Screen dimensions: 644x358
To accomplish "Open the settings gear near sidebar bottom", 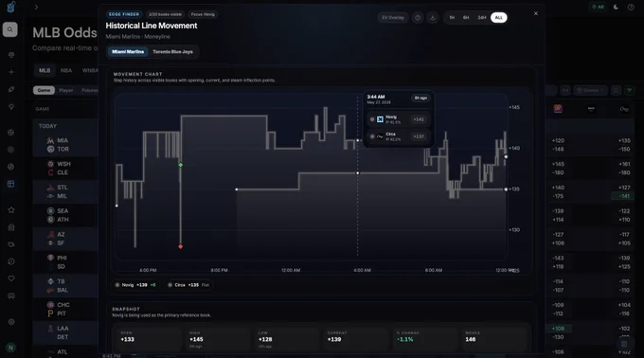I will pos(11,322).
